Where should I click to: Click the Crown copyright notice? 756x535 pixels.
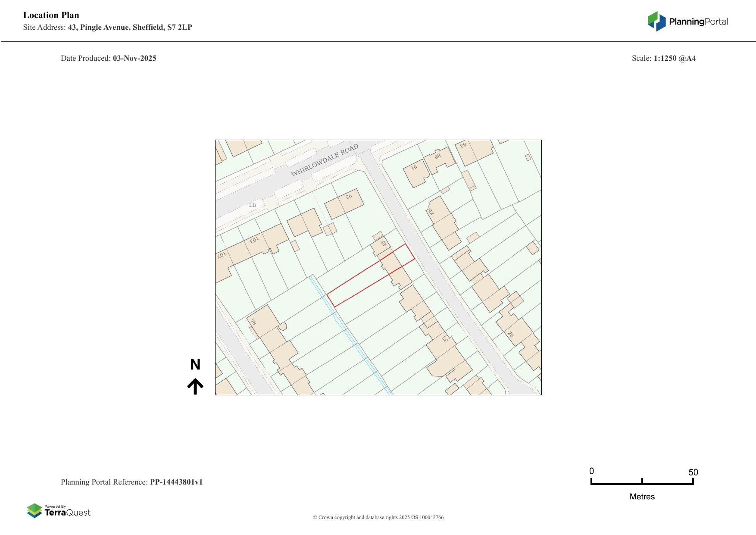click(378, 517)
